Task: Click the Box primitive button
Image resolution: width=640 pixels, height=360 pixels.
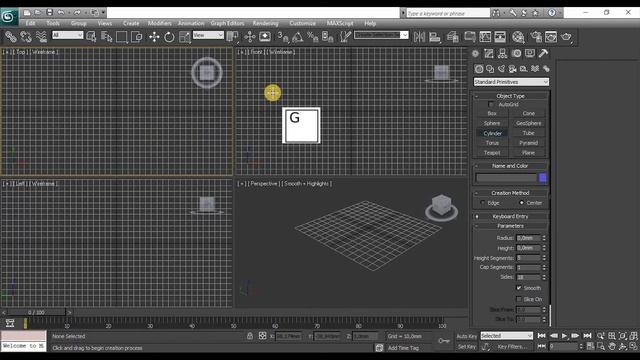Action: point(492,113)
